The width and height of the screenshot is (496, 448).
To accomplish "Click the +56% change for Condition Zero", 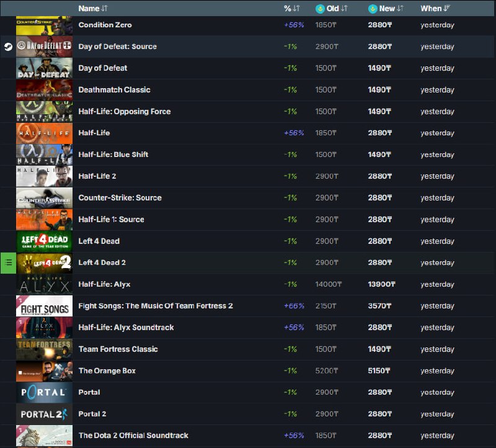I will (x=294, y=25).
